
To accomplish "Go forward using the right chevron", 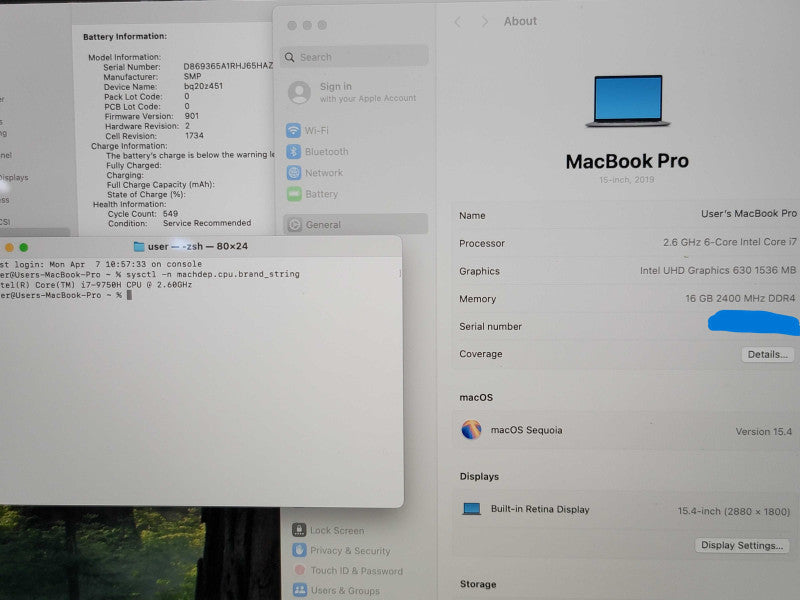I will click(485, 22).
